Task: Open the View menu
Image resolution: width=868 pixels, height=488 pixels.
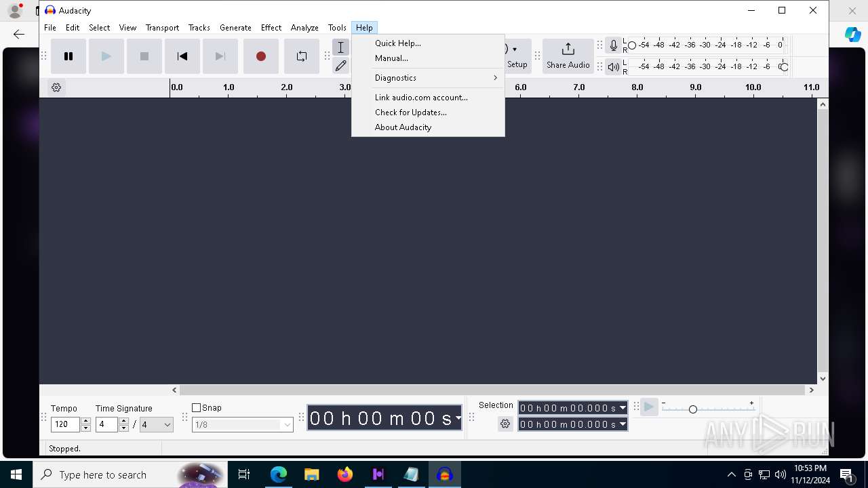Action: [x=127, y=28]
